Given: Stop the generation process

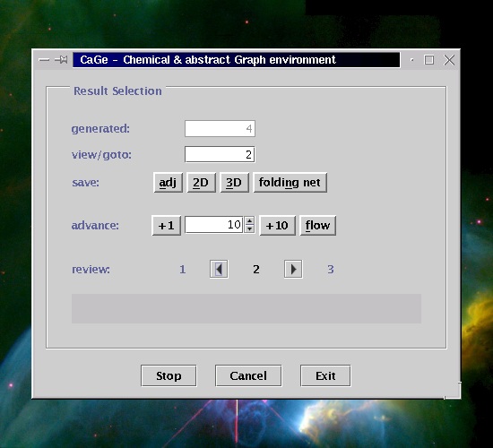Looking at the screenshot, I should 169,375.
